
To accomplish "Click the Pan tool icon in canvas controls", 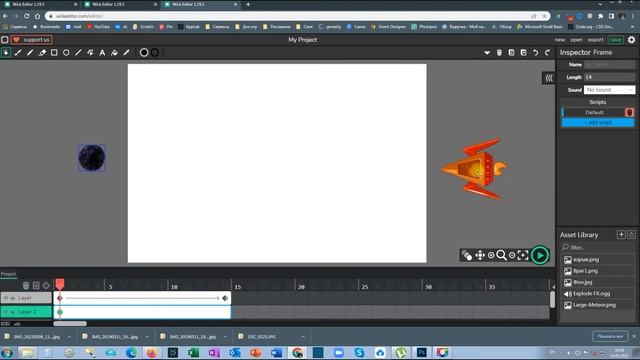I will [480, 256].
